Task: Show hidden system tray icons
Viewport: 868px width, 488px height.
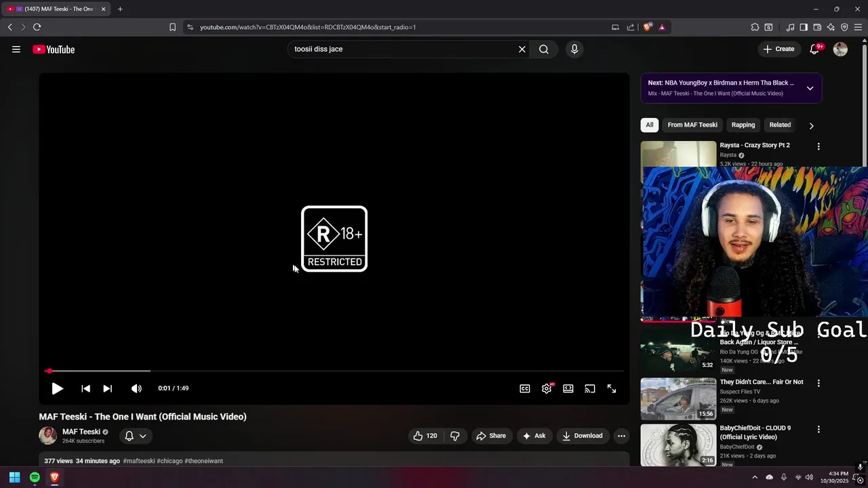Action: tap(755, 477)
